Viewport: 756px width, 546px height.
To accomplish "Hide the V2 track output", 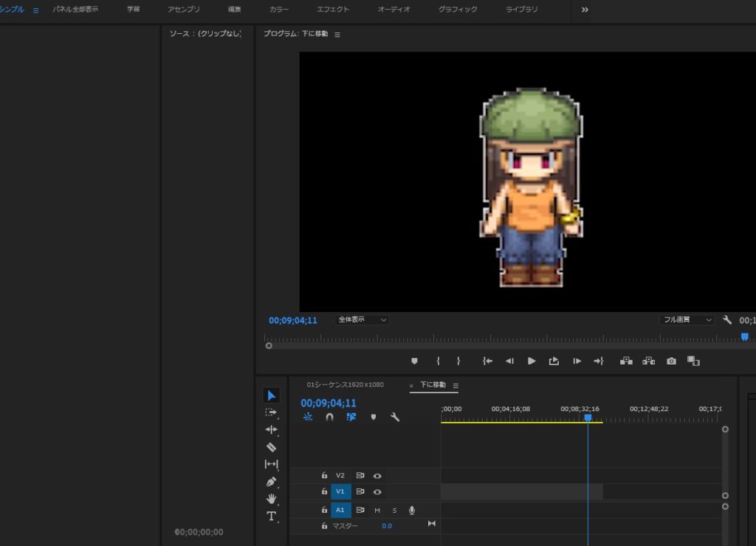I will click(377, 476).
